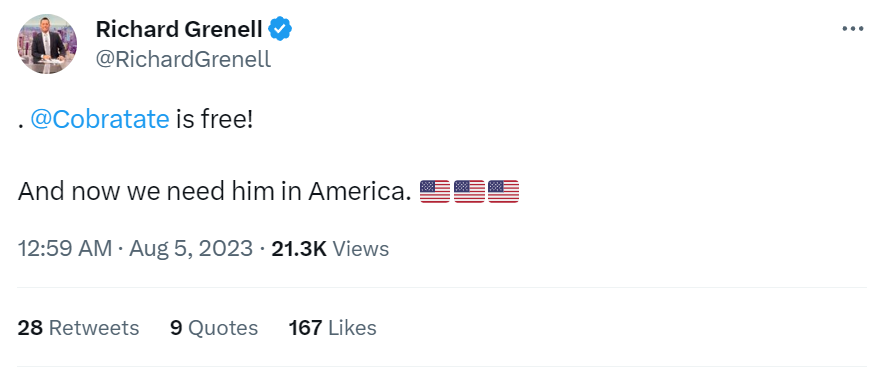Visit the Richard Grenell display name link
The width and height of the screenshot is (889, 370).
click(179, 29)
